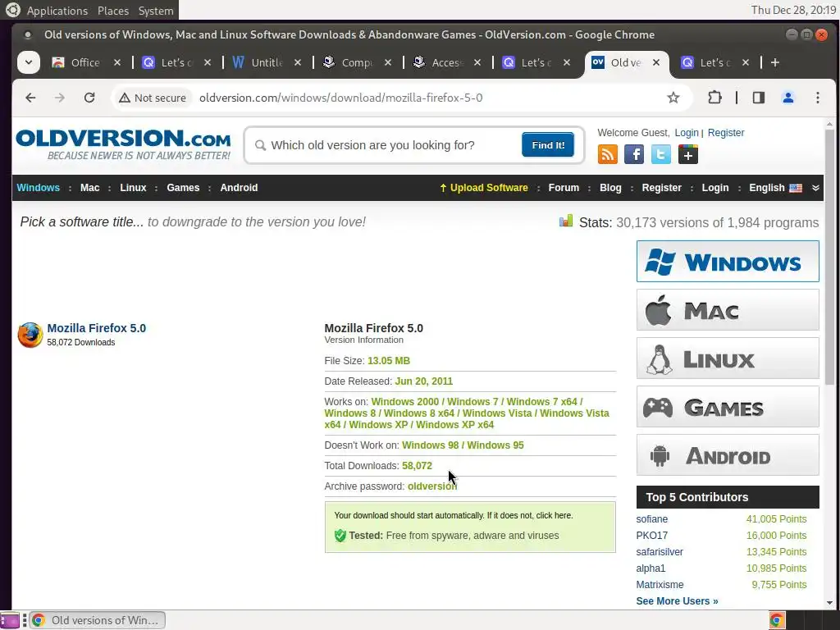
Task: Click the big Windows platform button
Action: (728, 262)
